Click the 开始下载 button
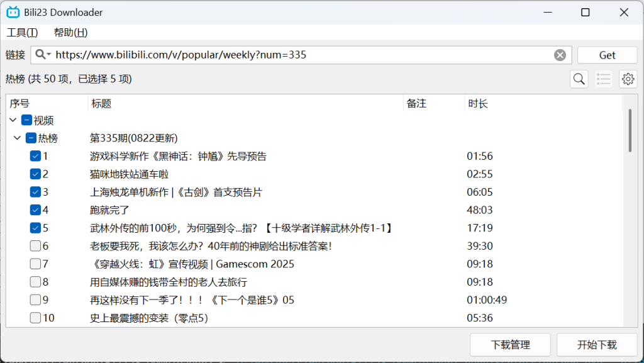This screenshot has height=363, width=644. (596, 345)
